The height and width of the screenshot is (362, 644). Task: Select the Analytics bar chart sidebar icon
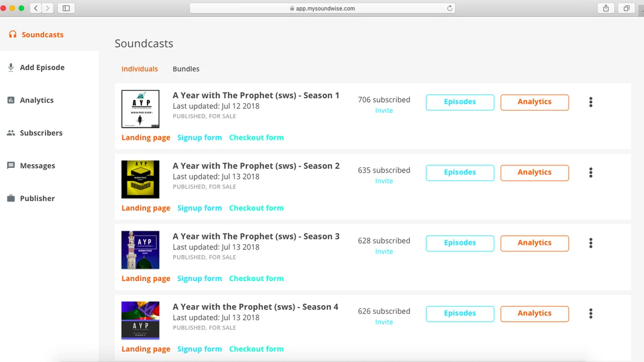coord(11,100)
